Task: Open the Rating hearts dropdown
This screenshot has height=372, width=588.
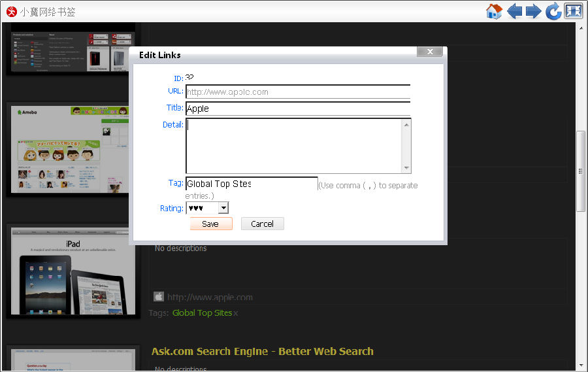Action: 223,208
